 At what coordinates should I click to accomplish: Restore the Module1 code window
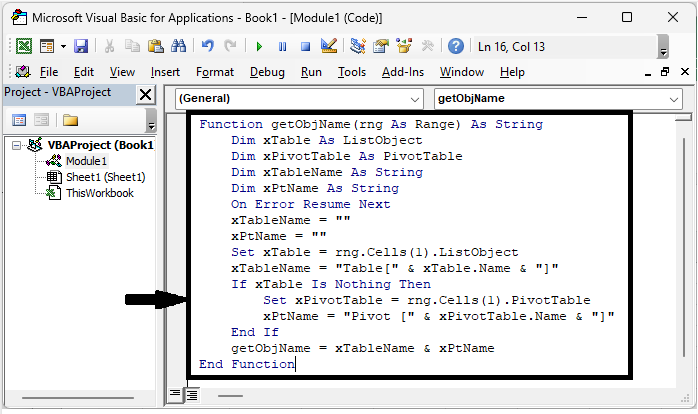(x=665, y=72)
